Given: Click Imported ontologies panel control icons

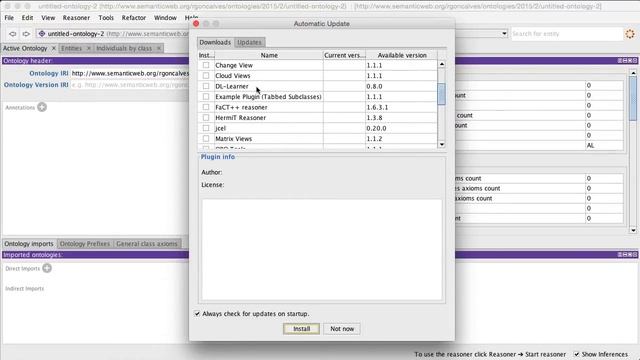Looking at the screenshot, I should [627, 254].
